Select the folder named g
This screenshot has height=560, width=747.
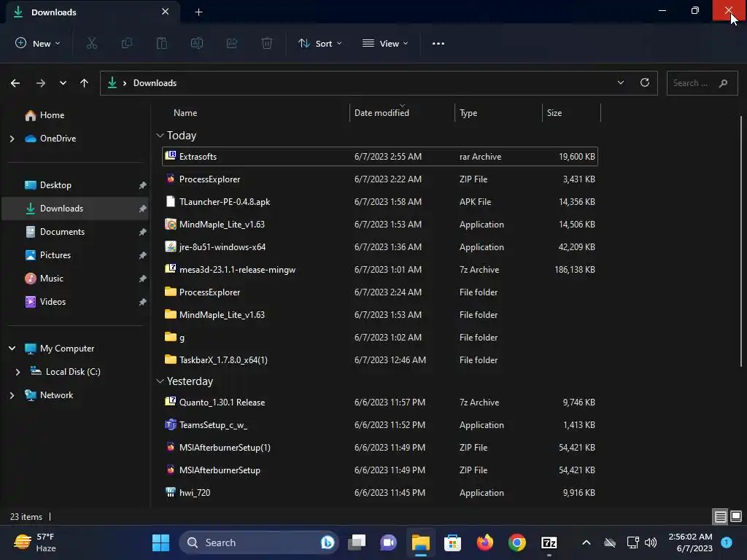[x=379, y=338]
